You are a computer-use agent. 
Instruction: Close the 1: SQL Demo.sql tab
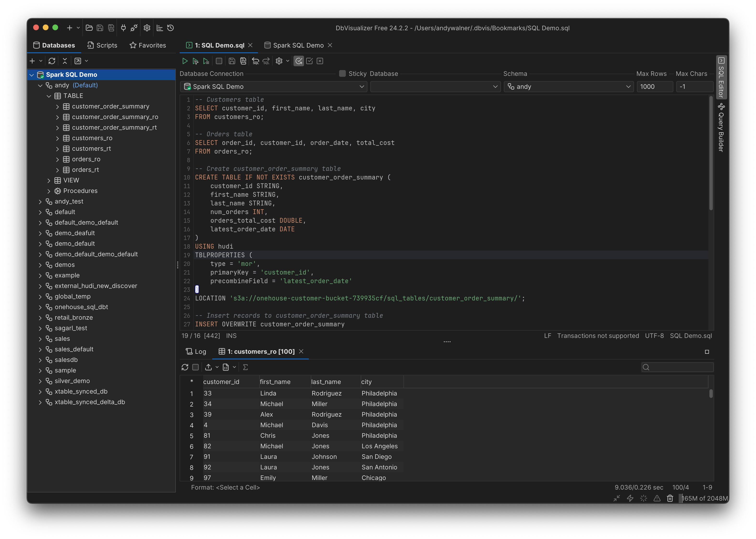tap(250, 45)
